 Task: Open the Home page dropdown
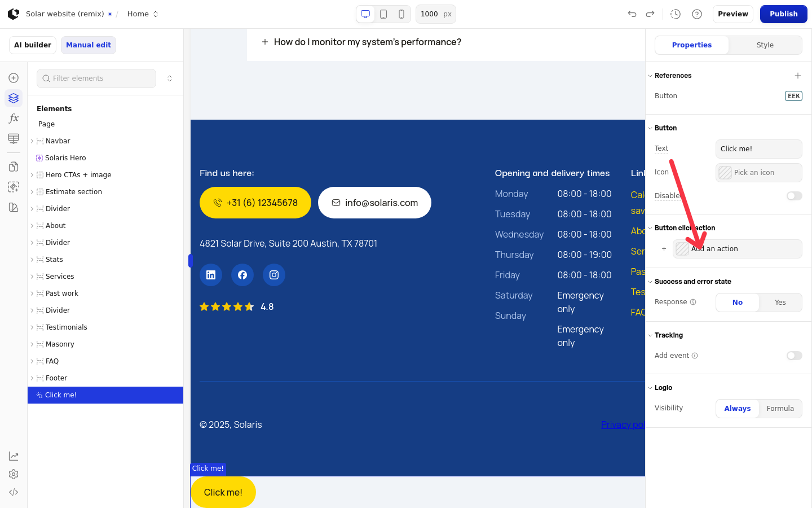[x=143, y=14]
